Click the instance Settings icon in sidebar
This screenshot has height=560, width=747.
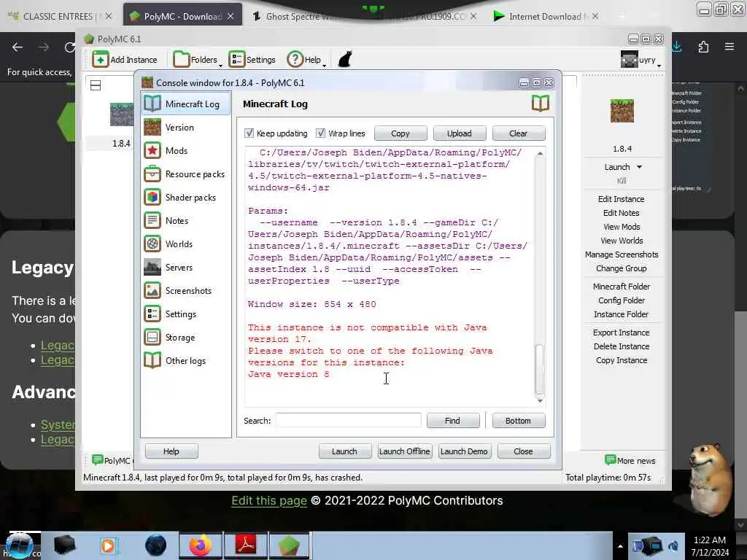(152, 314)
